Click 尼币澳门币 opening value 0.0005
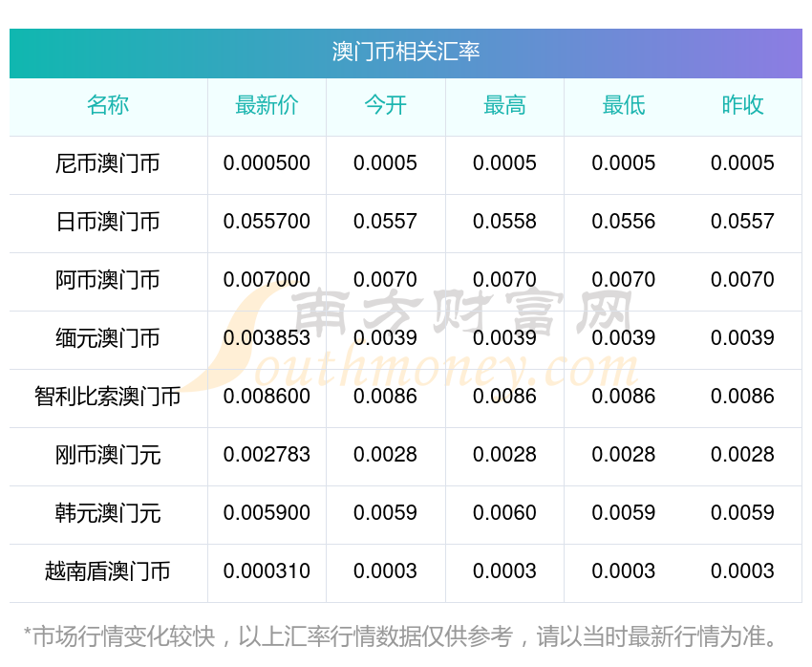 point(385,163)
